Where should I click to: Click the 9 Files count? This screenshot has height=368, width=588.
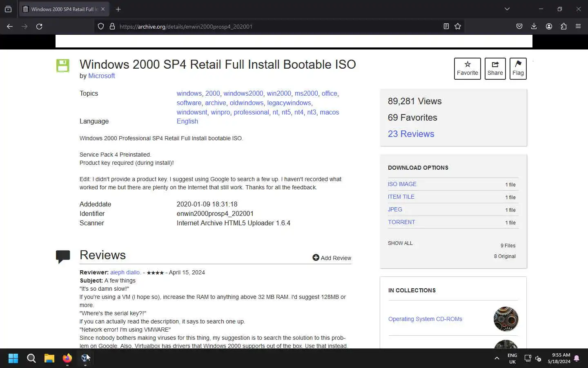(x=508, y=245)
